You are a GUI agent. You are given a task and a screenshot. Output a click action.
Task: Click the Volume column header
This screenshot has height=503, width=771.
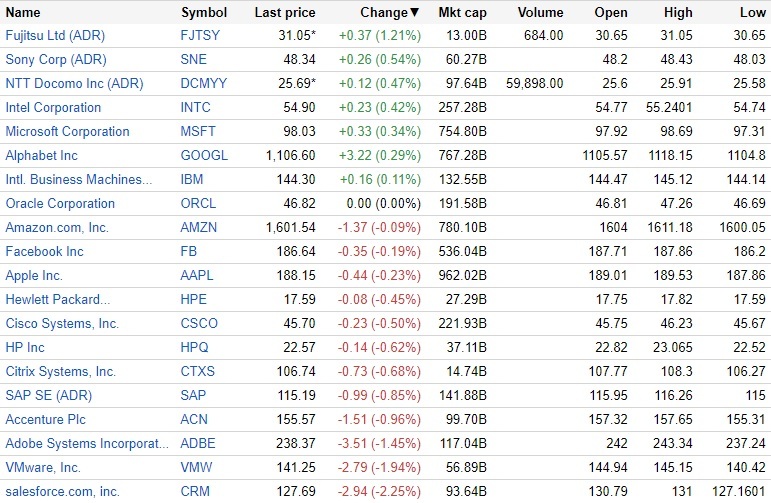pyautogui.click(x=540, y=13)
